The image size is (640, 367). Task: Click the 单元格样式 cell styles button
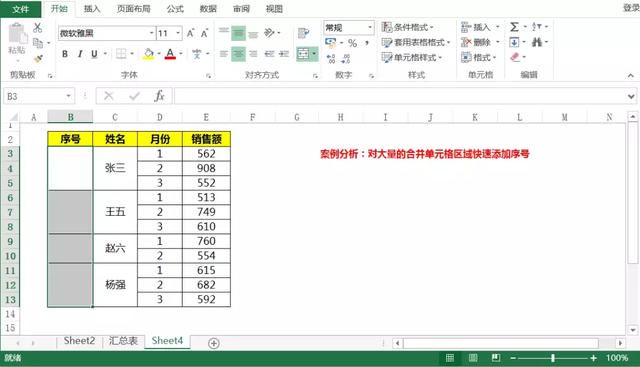tap(412, 58)
